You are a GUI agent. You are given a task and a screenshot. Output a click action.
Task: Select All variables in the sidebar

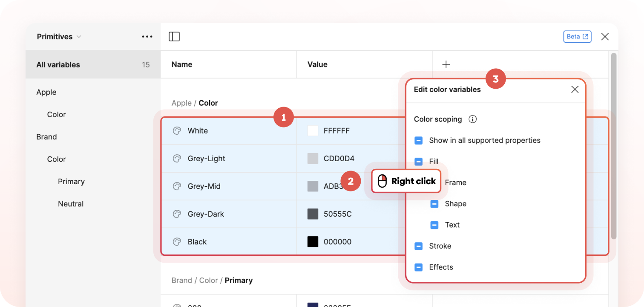(58, 64)
